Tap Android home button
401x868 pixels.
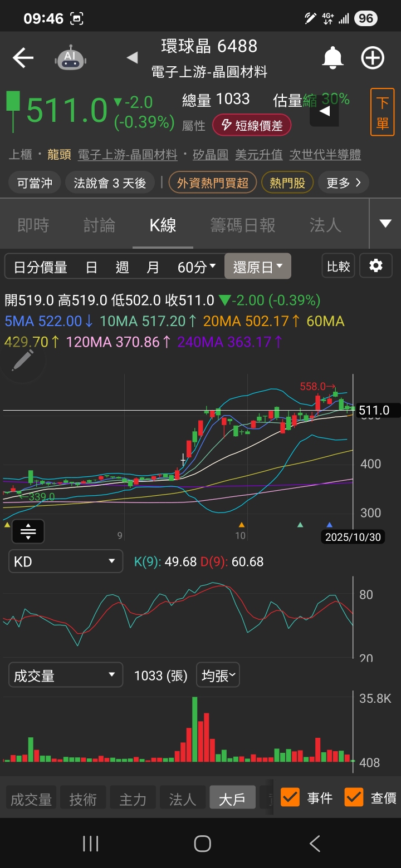202,844
